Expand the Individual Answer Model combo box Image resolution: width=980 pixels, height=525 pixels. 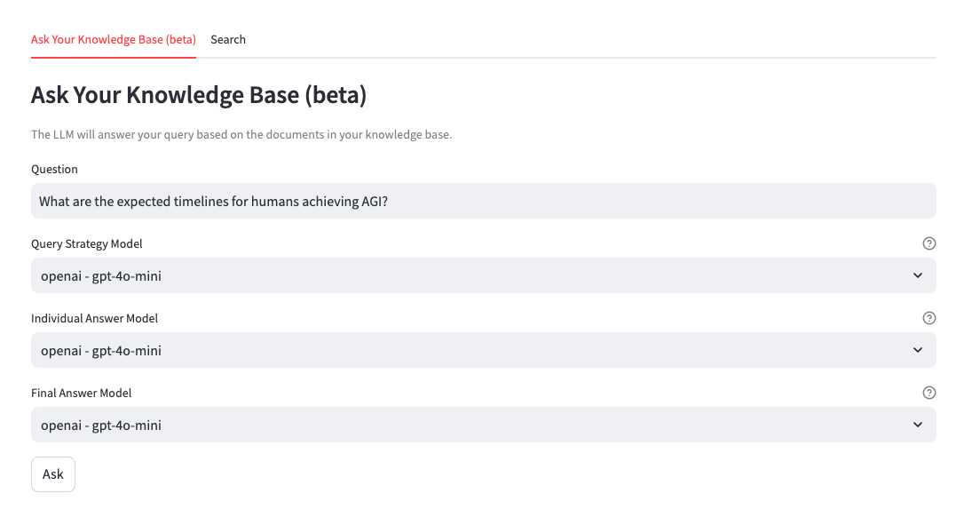pyautogui.click(x=470, y=350)
